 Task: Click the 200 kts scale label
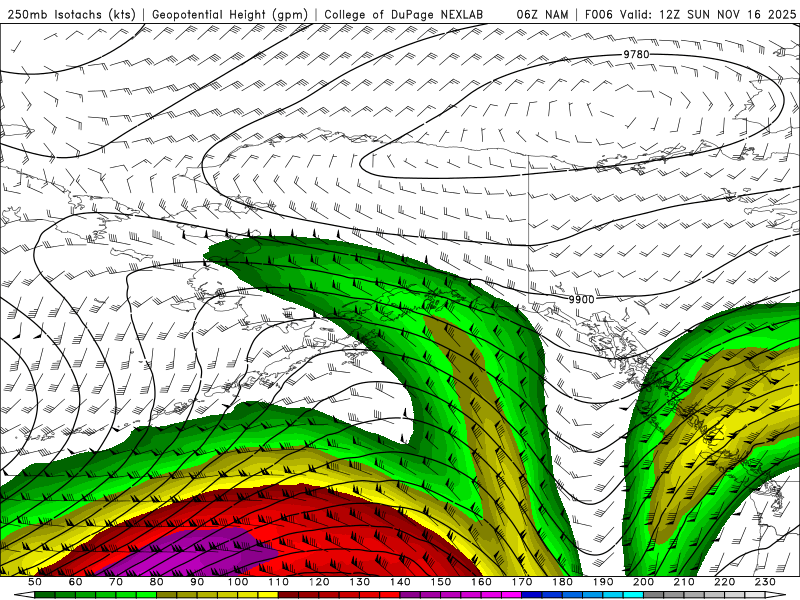[644, 582]
